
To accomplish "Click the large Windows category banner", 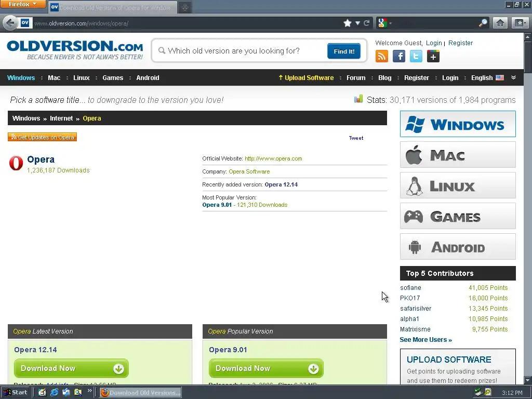I will click(458, 124).
